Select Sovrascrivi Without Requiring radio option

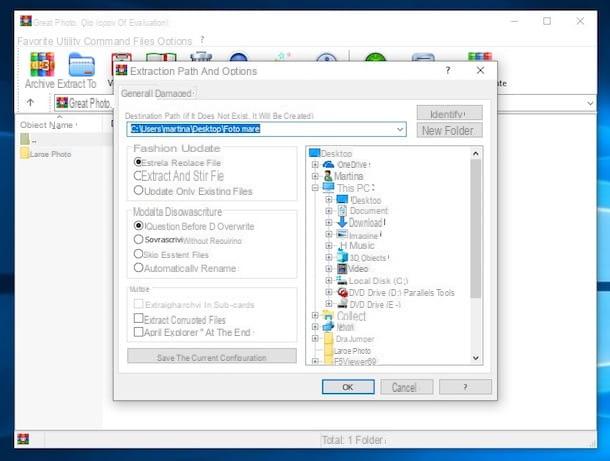point(138,239)
